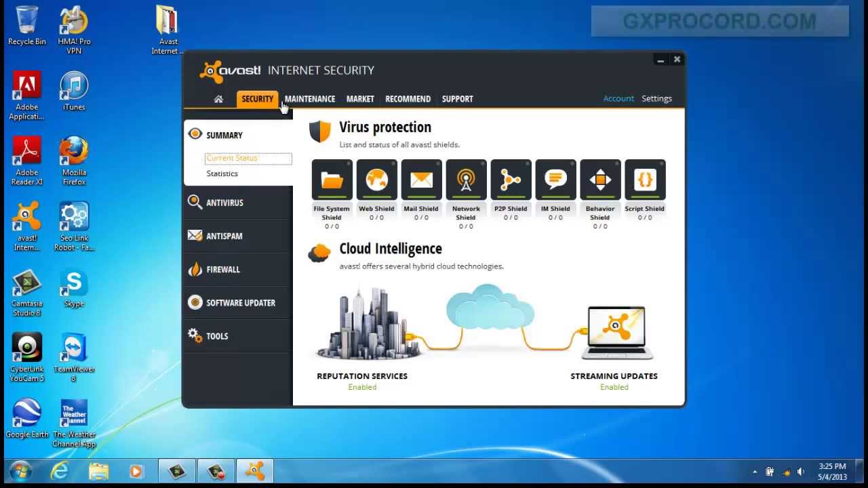868x488 pixels.
Task: Click the Virus protection shield icon
Action: click(320, 131)
